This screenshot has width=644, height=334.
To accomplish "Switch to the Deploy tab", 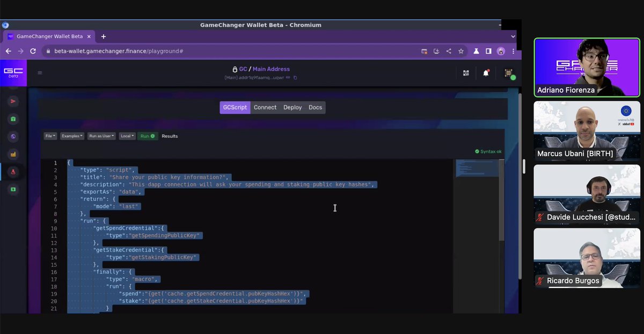I will coord(292,107).
